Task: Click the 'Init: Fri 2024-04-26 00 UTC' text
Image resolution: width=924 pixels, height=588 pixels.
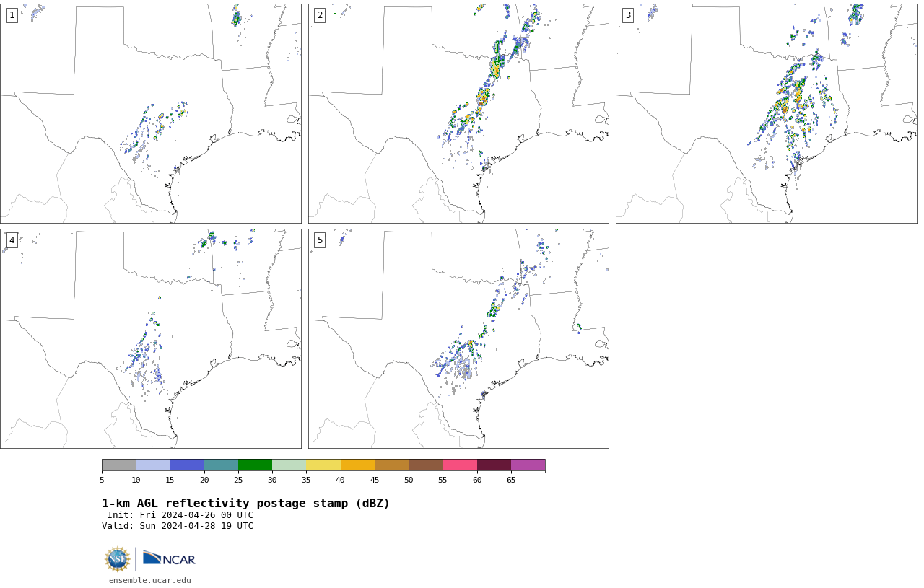Action: (x=180, y=515)
